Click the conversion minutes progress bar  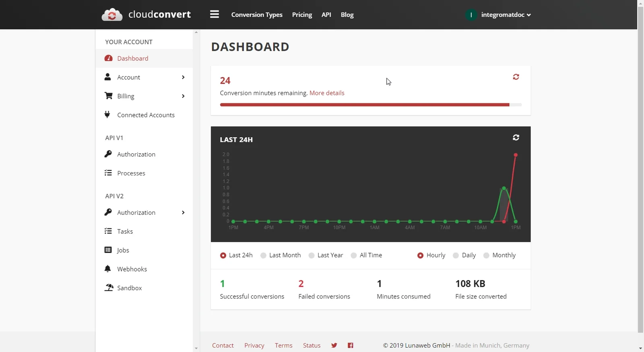coord(371,105)
